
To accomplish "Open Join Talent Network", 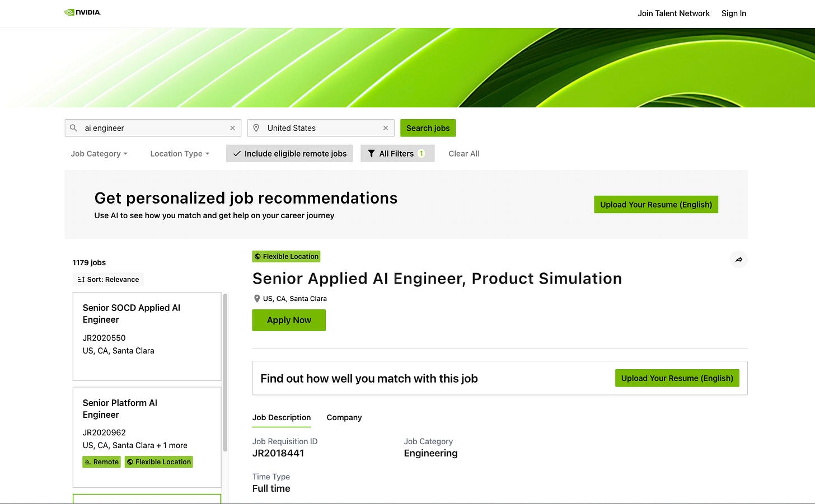I will [673, 13].
